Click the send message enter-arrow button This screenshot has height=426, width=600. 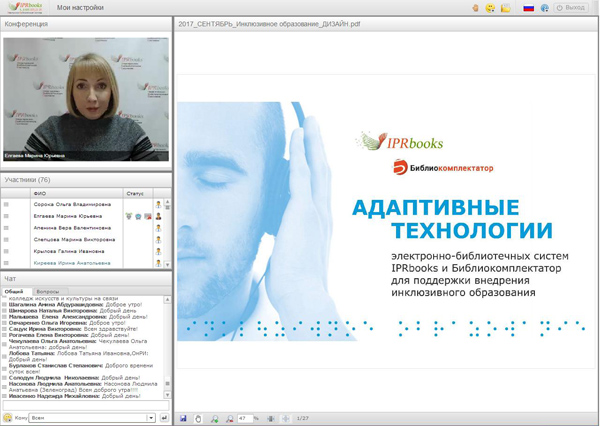(x=164, y=418)
